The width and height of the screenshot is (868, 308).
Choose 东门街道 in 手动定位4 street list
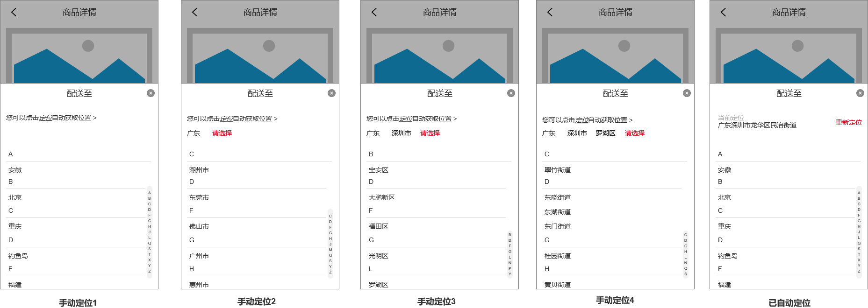click(558, 226)
